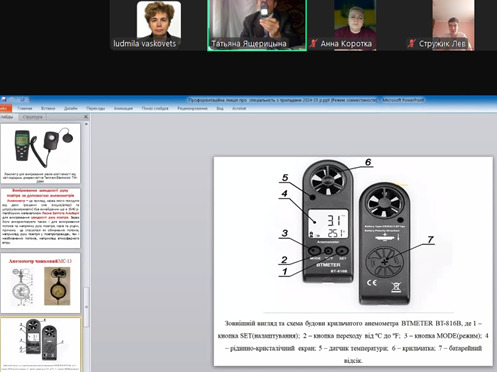Viewport: 497px width, 372px height.
Task: Open the Главная ribbon tab
Action: click(25, 108)
